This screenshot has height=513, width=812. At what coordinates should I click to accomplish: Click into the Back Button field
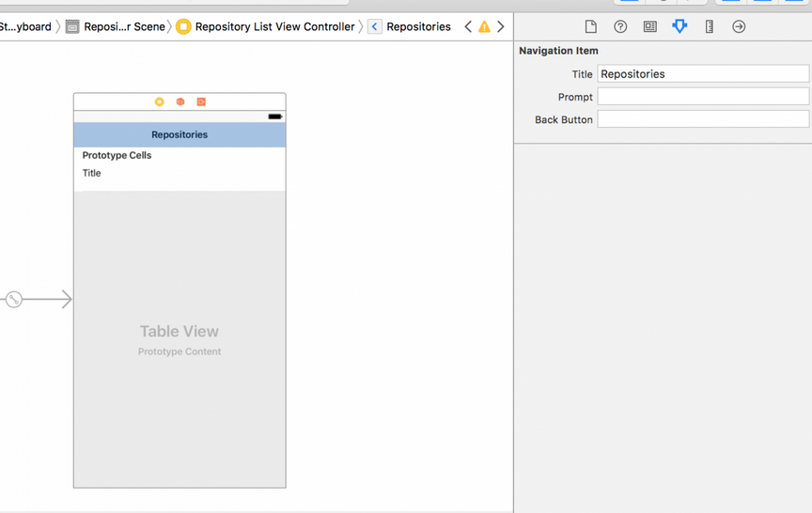click(702, 119)
